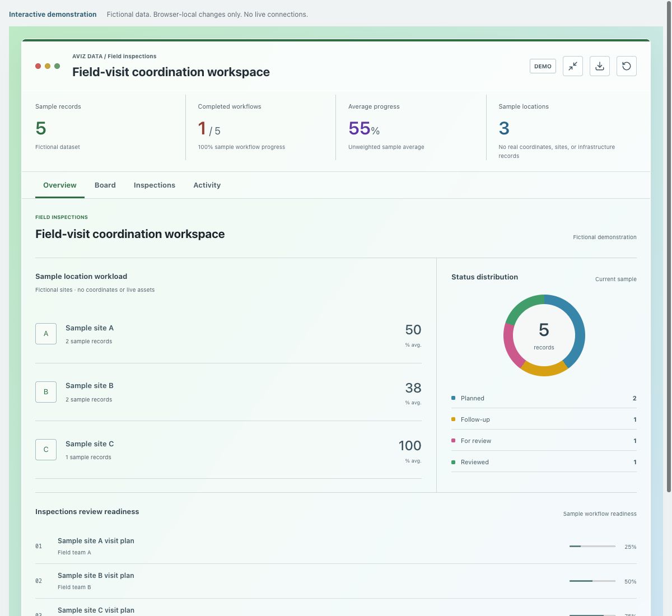Click the collapse/exit fullscreen arrows icon

573,66
